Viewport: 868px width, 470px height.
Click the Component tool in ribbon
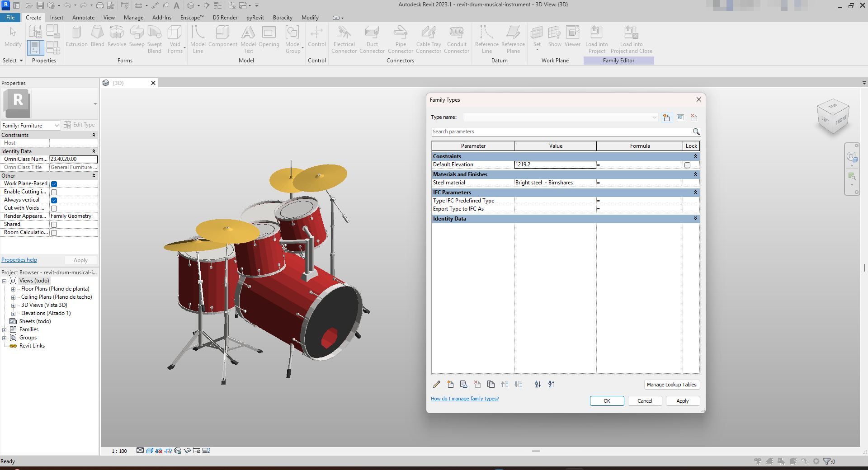click(x=223, y=36)
